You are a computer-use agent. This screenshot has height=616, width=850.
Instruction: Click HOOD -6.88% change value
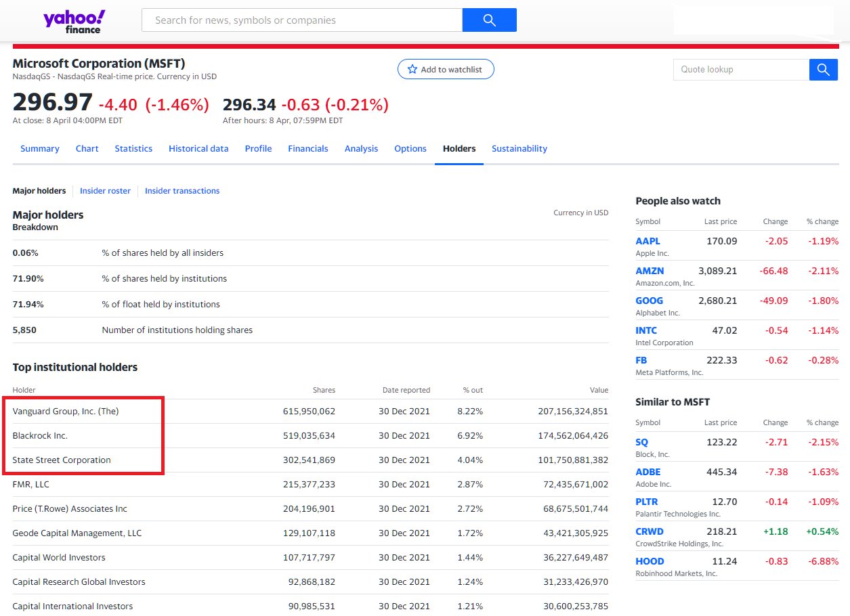[x=823, y=561]
